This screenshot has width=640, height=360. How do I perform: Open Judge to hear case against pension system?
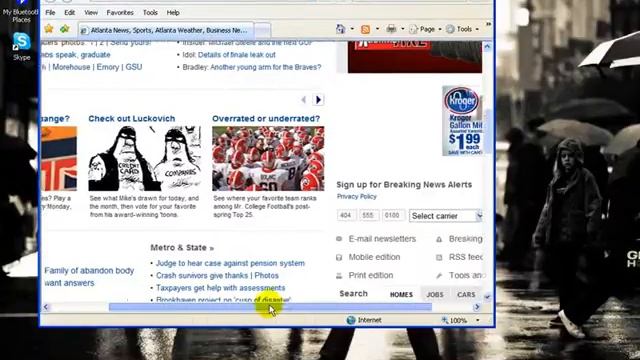[x=230, y=263]
